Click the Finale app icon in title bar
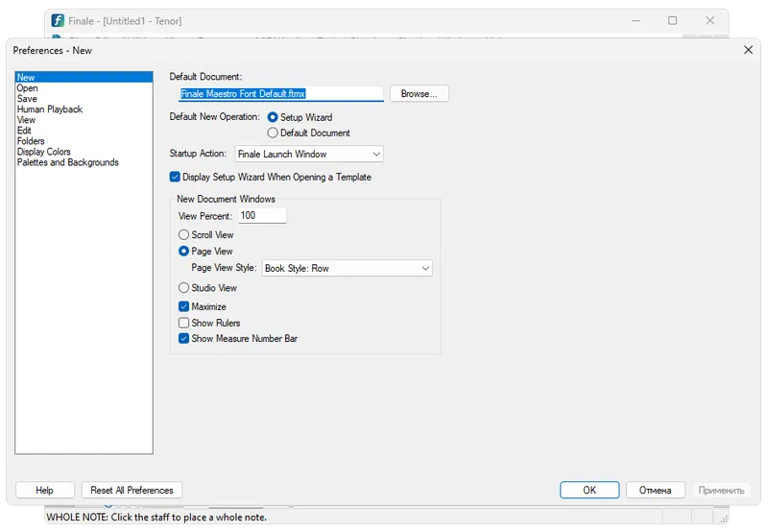Image resolution: width=768 pixels, height=532 pixels. click(58, 20)
